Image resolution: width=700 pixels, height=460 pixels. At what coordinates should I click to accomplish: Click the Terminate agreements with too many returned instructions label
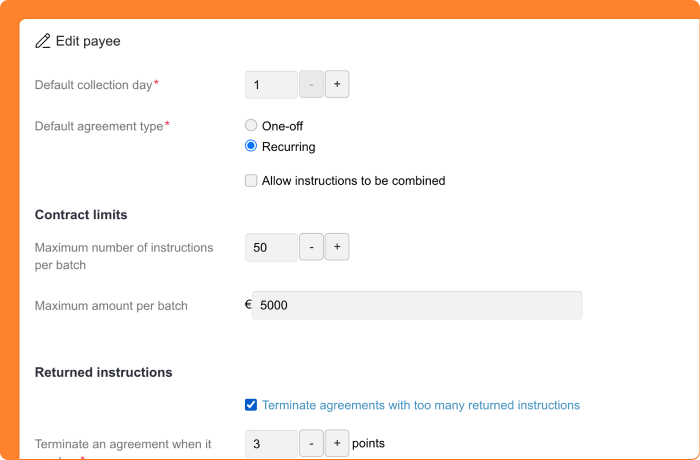pos(420,405)
